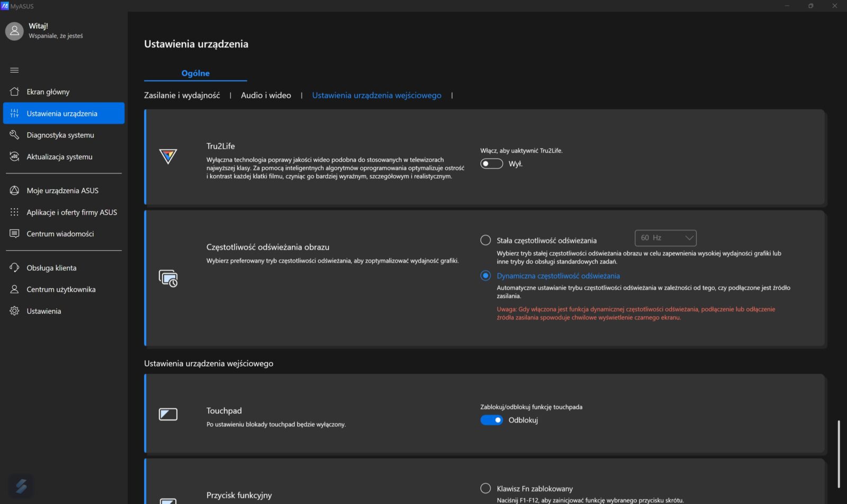Image resolution: width=847 pixels, height=504 pixels.
Task: Expand the 60 Hz refresh rate dropdown
Action: tap(665, 238)
